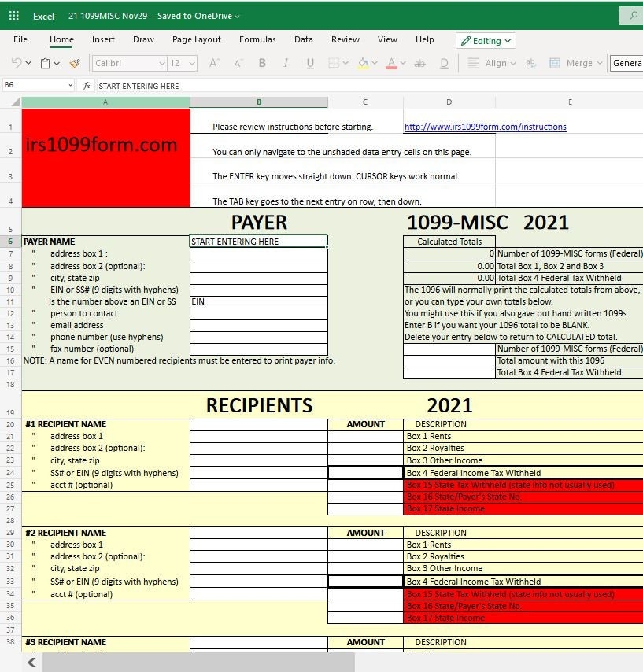643x672 pixels.
Task: Click the Search magnifier icon
Action: coord(634,16)
